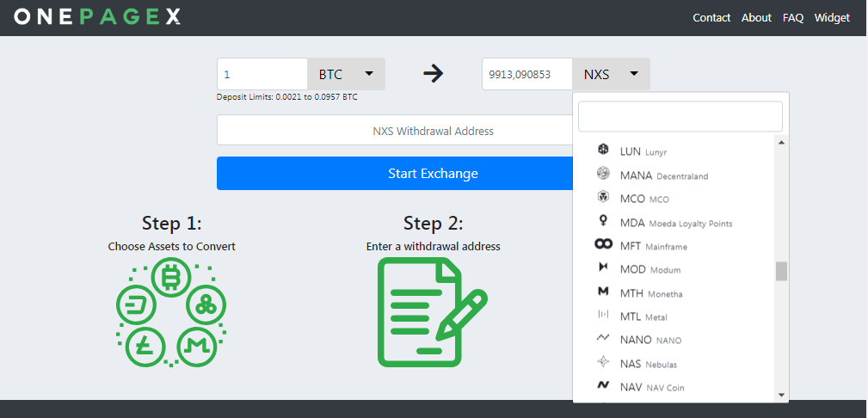Click the MTH Monetha icon
868x418 pixels.
coord(603,292)
